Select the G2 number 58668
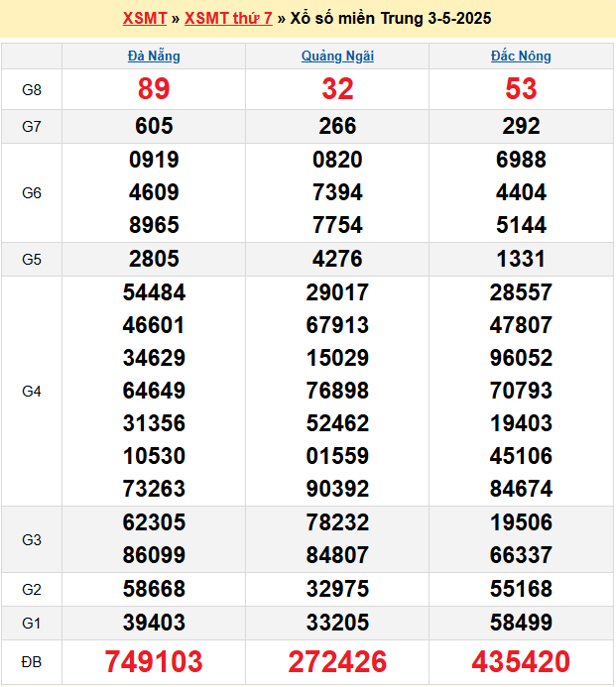This screenshot has height=687, width=616. [x=154, y=590]
